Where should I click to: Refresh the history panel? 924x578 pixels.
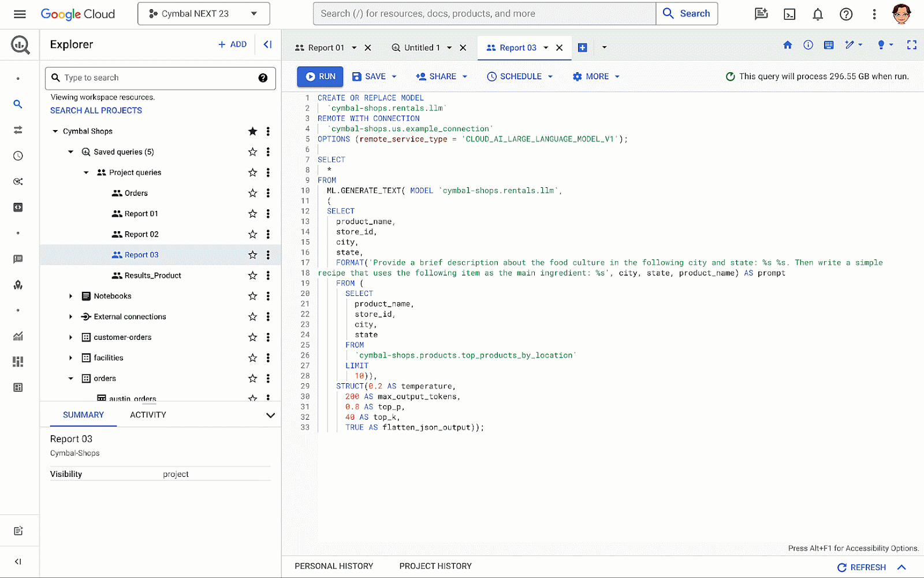[861, 567]
